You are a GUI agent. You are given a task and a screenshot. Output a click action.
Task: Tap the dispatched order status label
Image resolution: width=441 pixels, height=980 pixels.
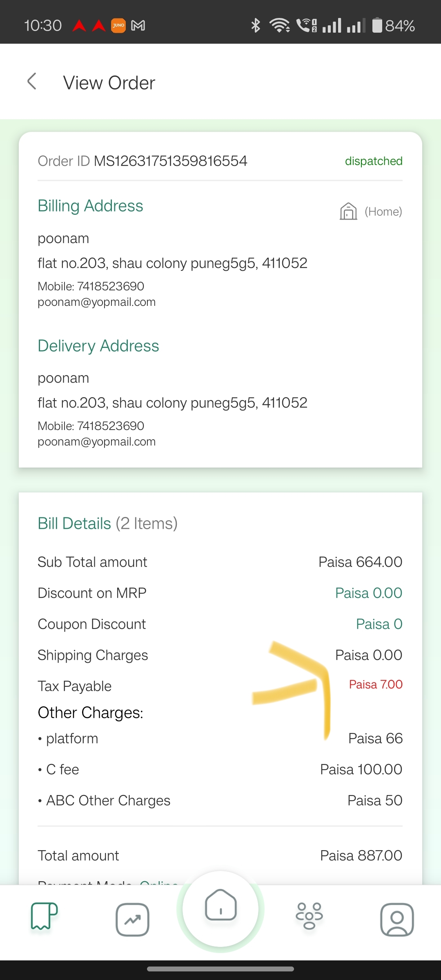point(374,161)
